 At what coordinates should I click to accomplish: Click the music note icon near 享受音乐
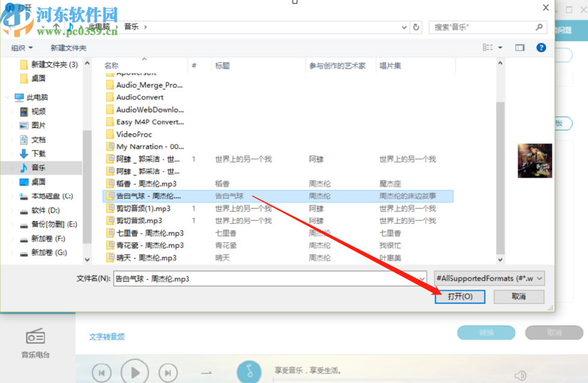(249, 372)
